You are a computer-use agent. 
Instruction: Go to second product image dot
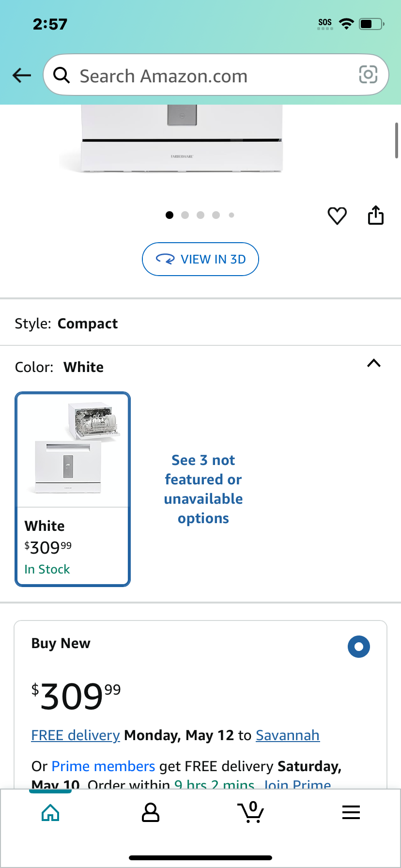coord(185,215)
